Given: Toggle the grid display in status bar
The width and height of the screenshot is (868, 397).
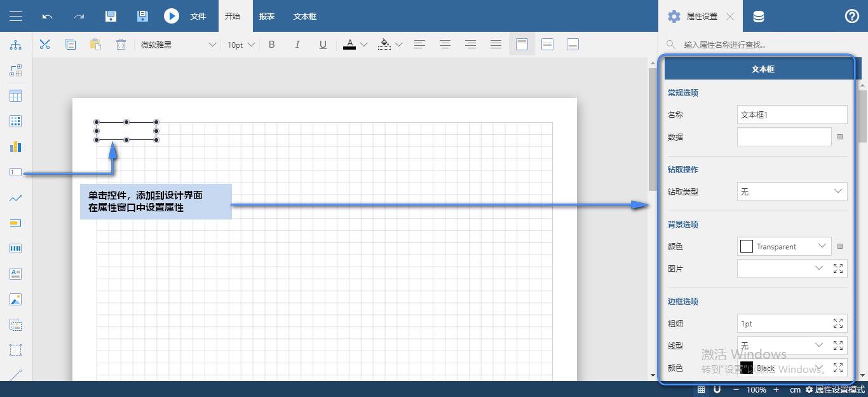Looking at the screenshot, I should pos(702,389).
